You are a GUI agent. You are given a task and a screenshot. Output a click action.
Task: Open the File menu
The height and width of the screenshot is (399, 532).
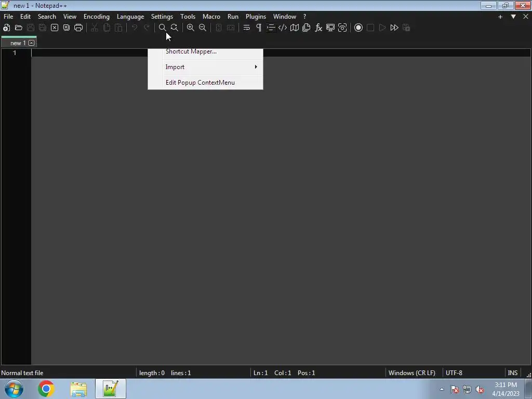click(x=8, y=17)
